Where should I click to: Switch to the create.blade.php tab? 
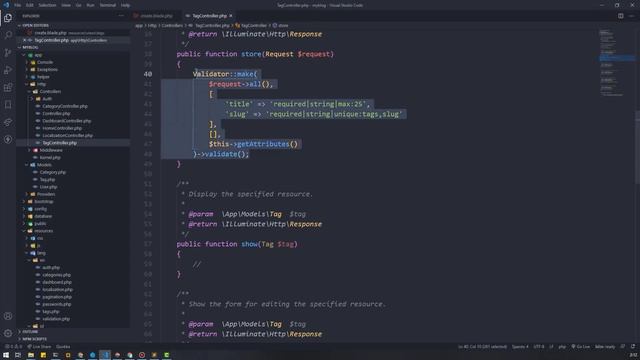(x=156, y=16)
